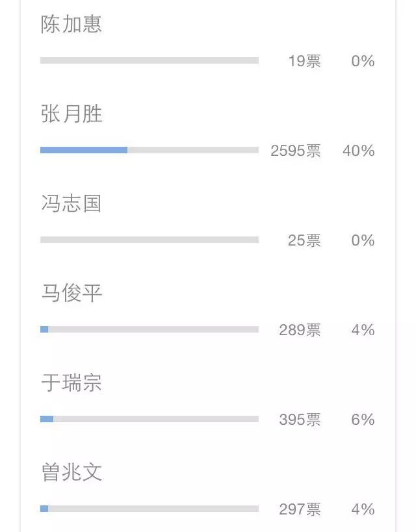
Task: Click the 289票 vote count
Action: point(300,330)
